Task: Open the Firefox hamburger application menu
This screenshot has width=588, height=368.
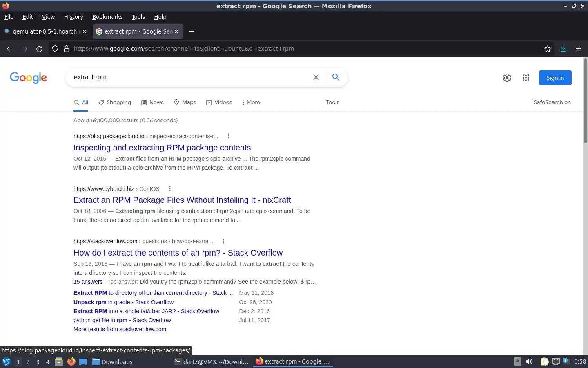Action: (578, 49)
